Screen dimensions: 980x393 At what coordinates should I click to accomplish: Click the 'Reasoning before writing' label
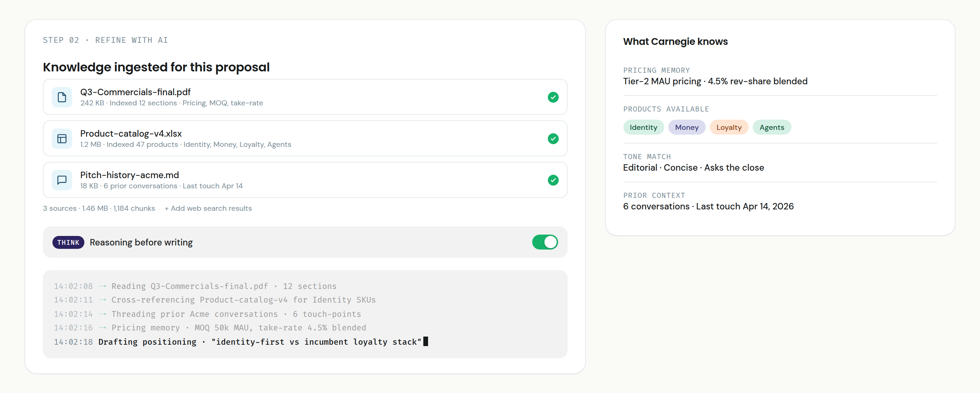tap(141, 242)
